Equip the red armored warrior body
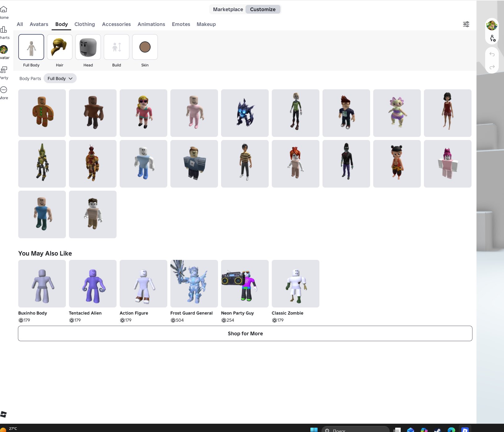The width and height of the screenshot is (504, 432). (93, 164)
